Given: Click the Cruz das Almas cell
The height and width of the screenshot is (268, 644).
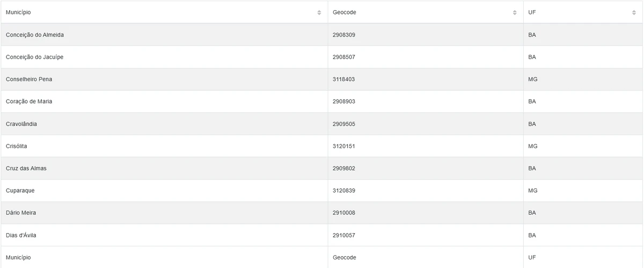Looking at the screenshot, I should pyautogui.click(x=26, y=169).
